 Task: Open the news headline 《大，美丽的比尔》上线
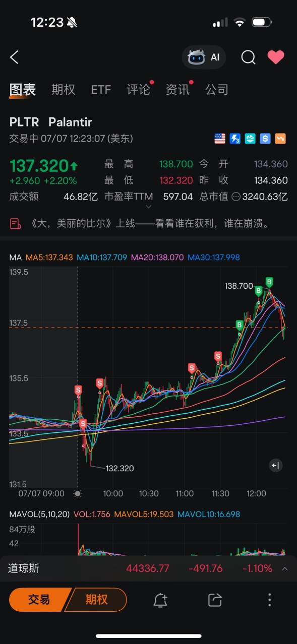[151, 223]
